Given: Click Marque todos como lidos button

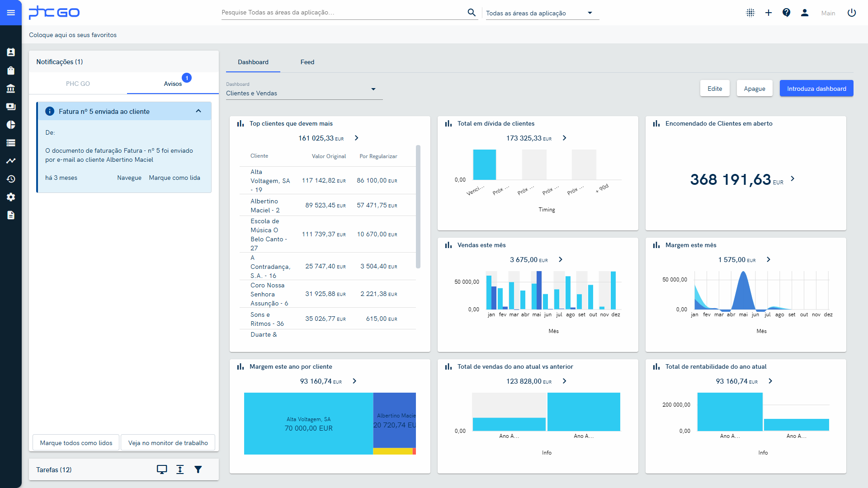Looking at the screenshot, I should point(76,443).
